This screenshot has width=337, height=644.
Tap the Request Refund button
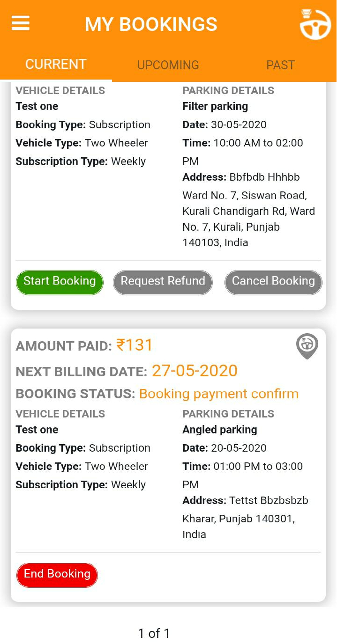(163, 282)
